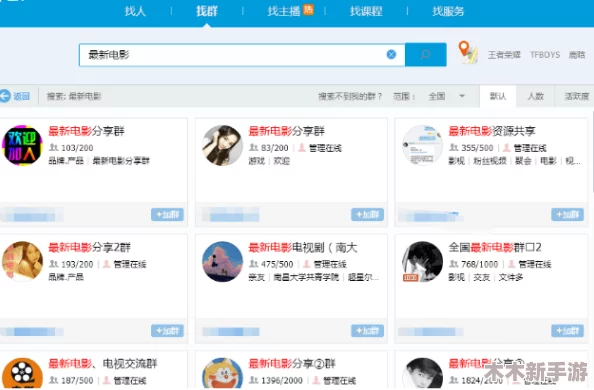Join the 83/200 group with +加群
The height and width of the screenshot is (390, 594).
click(x=367, y=215)
